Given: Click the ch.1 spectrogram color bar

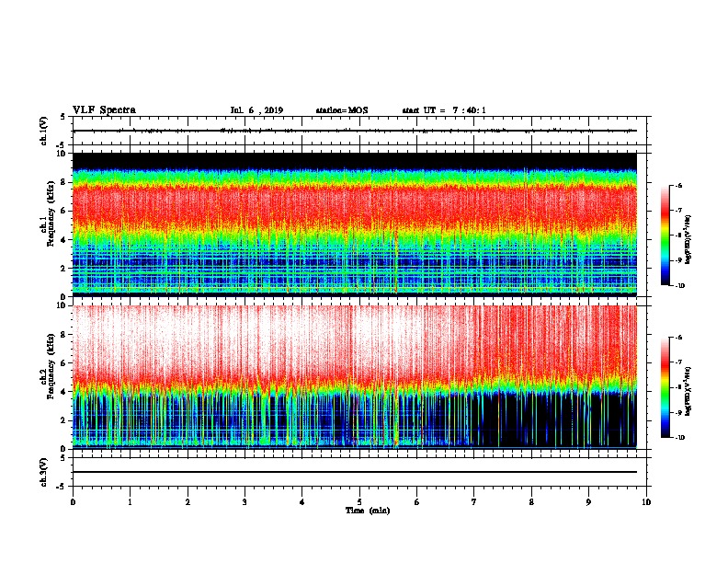Looking at the screenshot, I should click(x=665, y=236).
